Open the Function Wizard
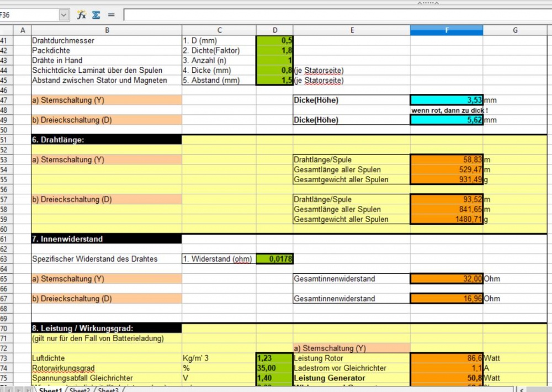 pos(82,15)
